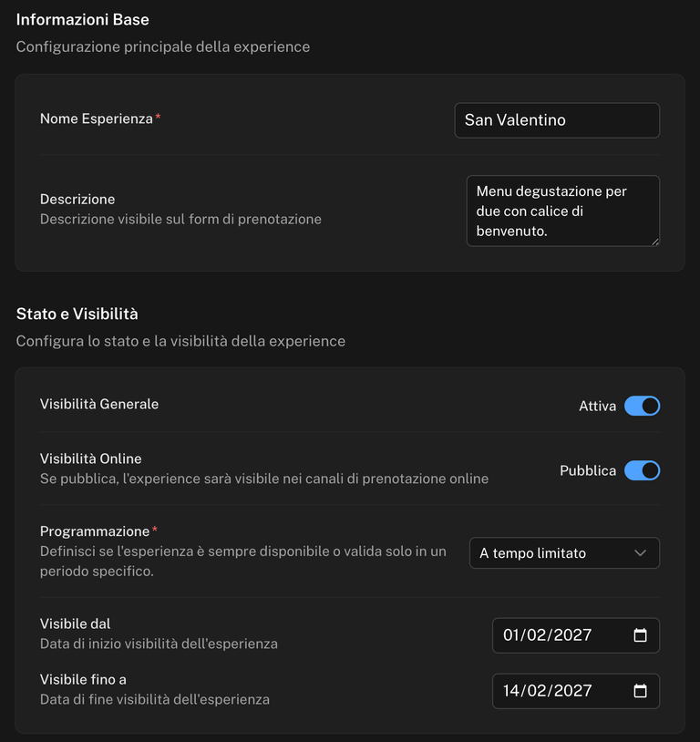Click the text Descrizione visibile sul form di prenotazione
This screenshot has height=742, width=700.
tap(180, 219)
